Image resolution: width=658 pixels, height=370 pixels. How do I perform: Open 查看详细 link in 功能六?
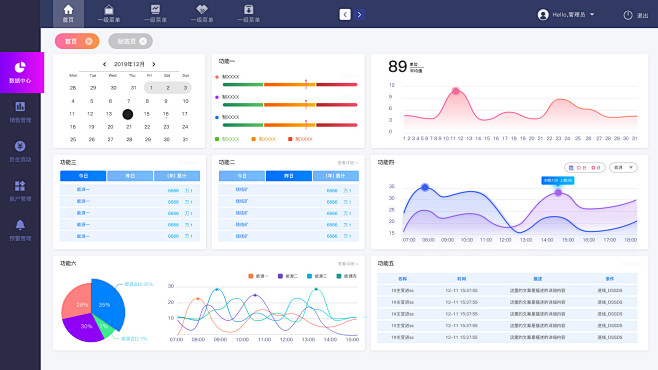pyautogui.click(x=347, y=264)
